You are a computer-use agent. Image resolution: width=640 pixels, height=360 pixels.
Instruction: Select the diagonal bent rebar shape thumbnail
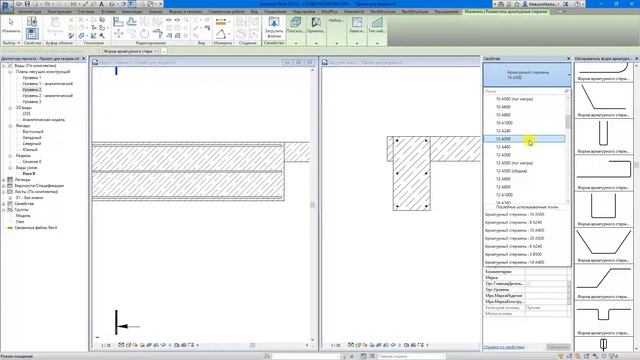click(604, 100)
